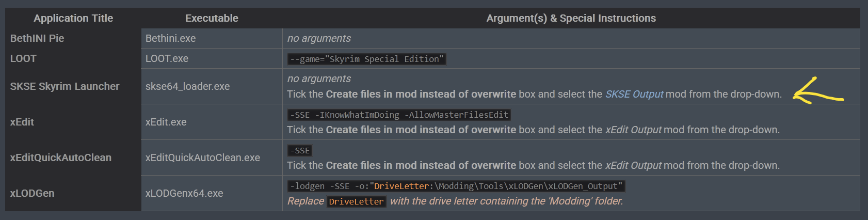
Task: Click the Application Title column header
Action: [73, 18]
